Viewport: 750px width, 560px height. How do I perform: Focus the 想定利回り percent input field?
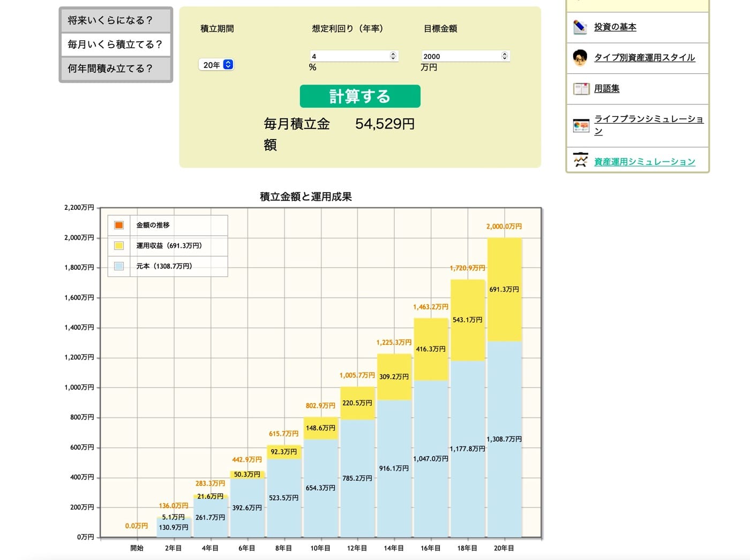349,56
